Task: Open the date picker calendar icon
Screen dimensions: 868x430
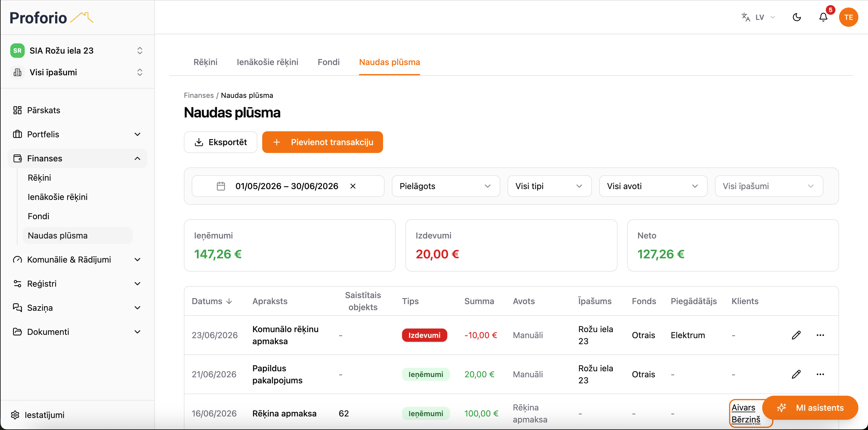Action: tap(221, 186)
